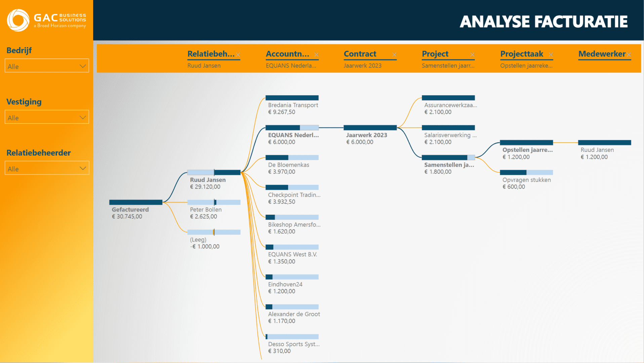The height and width of the screenshot is (363, 644).
Task: Collapse the EQUANS Nederl... account bar
Action: click(292, 128)
